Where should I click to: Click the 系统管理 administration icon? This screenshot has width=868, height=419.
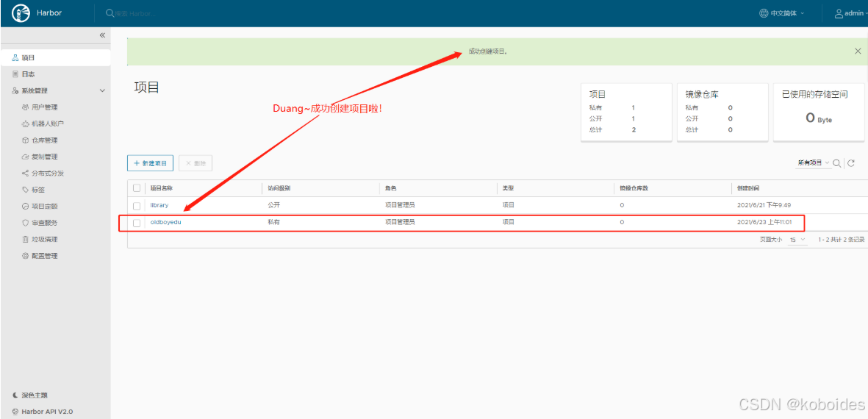15,90
